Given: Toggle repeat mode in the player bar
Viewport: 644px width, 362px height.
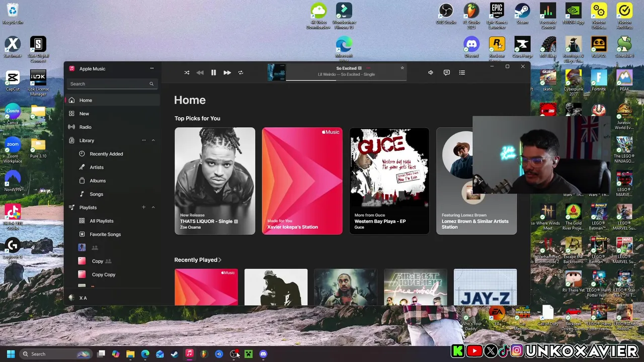Looking at the screenshot, I should (x=240, y=72).
